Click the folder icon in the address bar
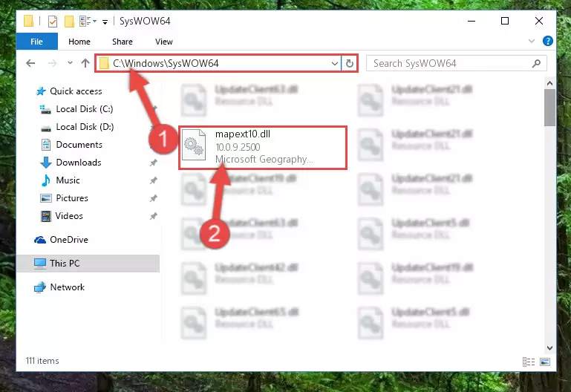Viewport: 571px width, 392px height. [104, 63]
